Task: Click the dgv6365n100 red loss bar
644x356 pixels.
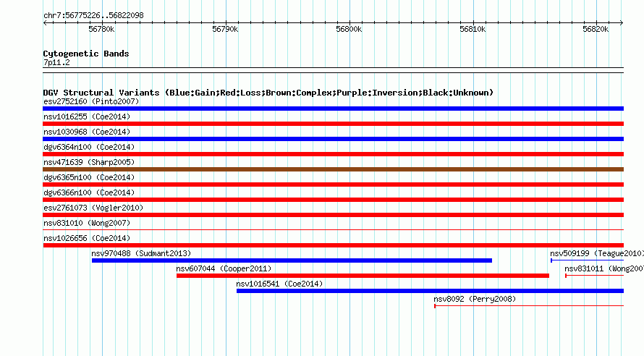Action: click(333, 185)
